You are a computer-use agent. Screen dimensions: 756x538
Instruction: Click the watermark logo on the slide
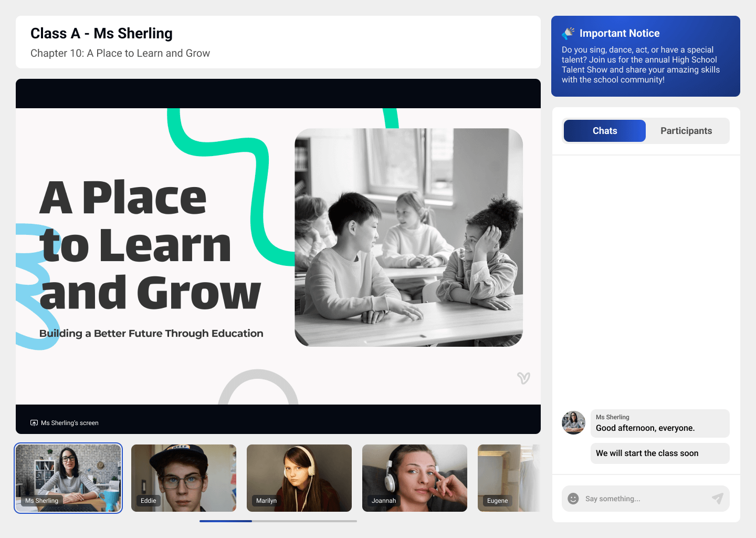[x=523, y=378]
